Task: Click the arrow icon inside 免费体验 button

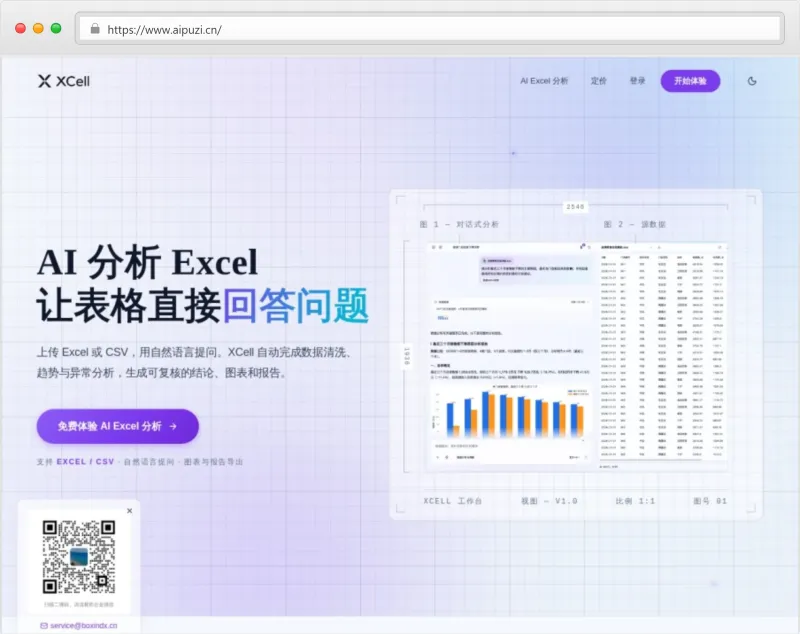Action: click(173, 426)
